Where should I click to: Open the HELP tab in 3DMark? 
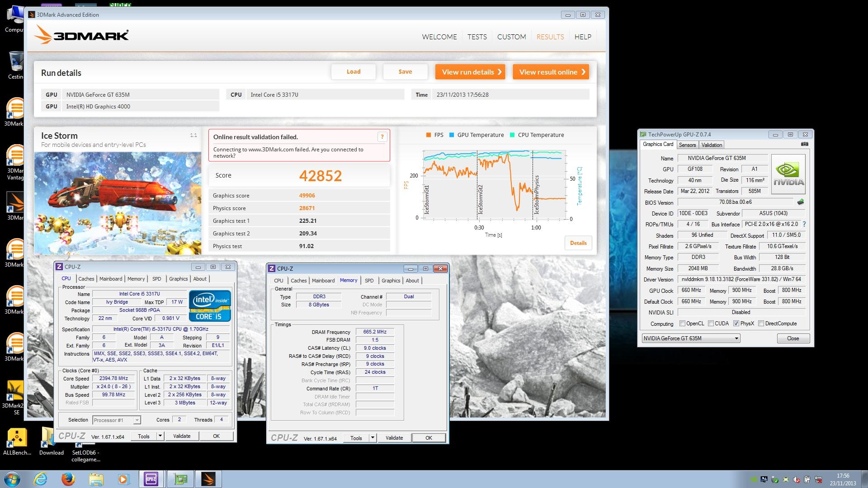coord(583,37)
